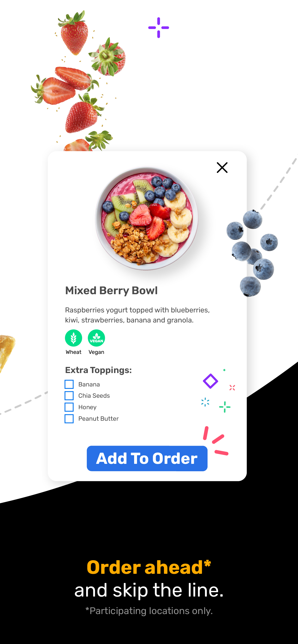Click the Add To Order button
Screen dimensions: 298x644
tap(147, 458)
